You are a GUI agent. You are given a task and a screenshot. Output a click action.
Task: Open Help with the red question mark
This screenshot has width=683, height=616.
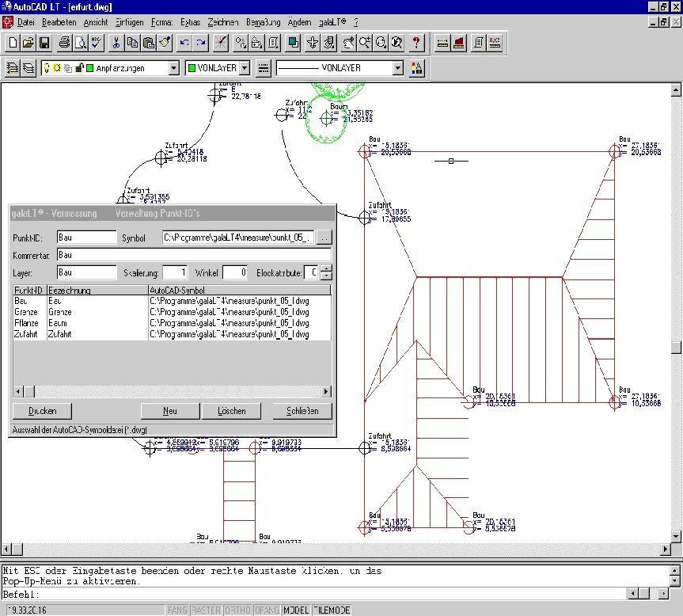(x=416, y=43)
